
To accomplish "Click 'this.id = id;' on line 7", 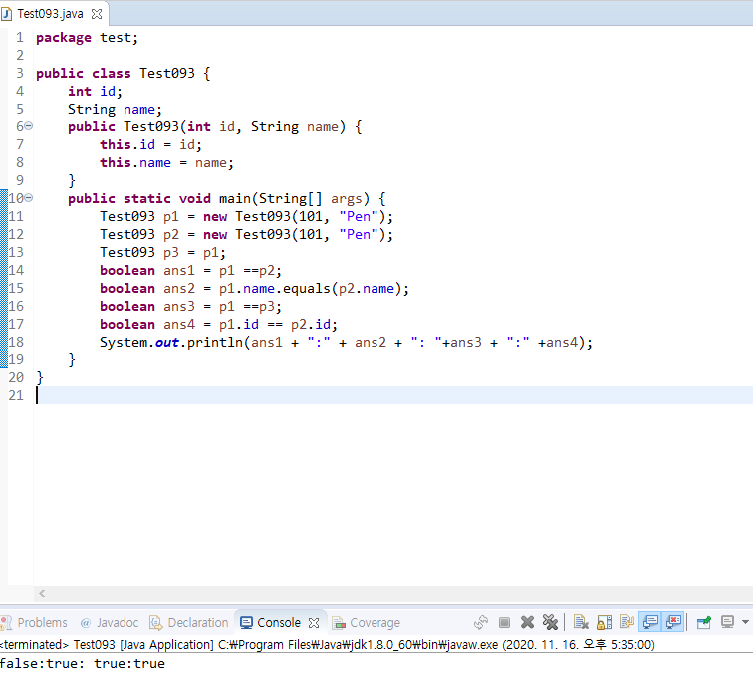I will click(x=150, y=144).
